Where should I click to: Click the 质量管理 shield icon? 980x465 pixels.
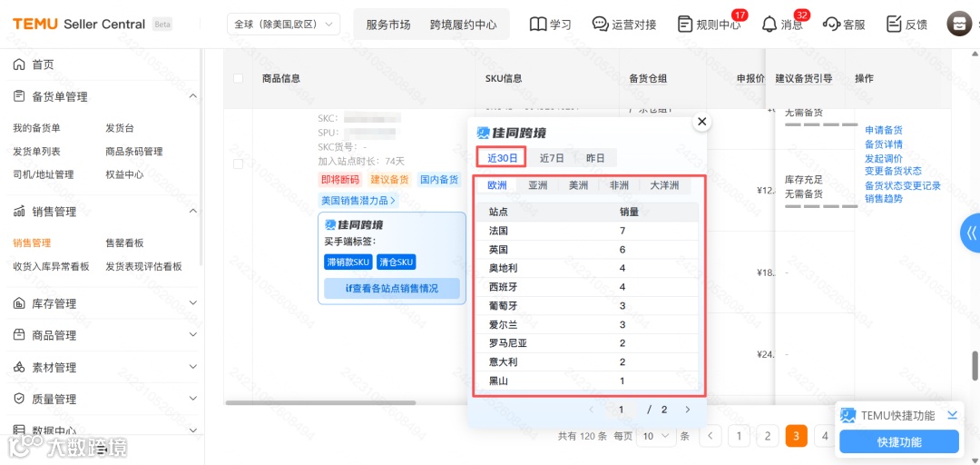pyautogui.click(x=19, y=400)
